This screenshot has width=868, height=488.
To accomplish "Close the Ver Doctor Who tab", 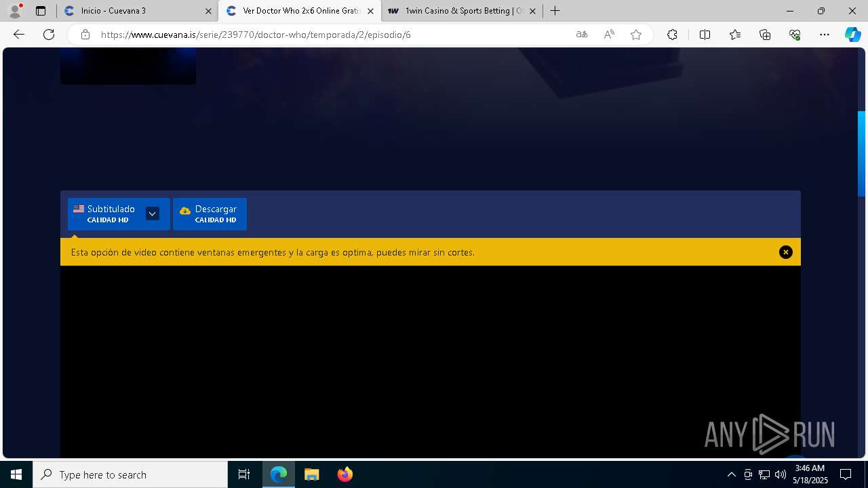I will tap(370, 11).
